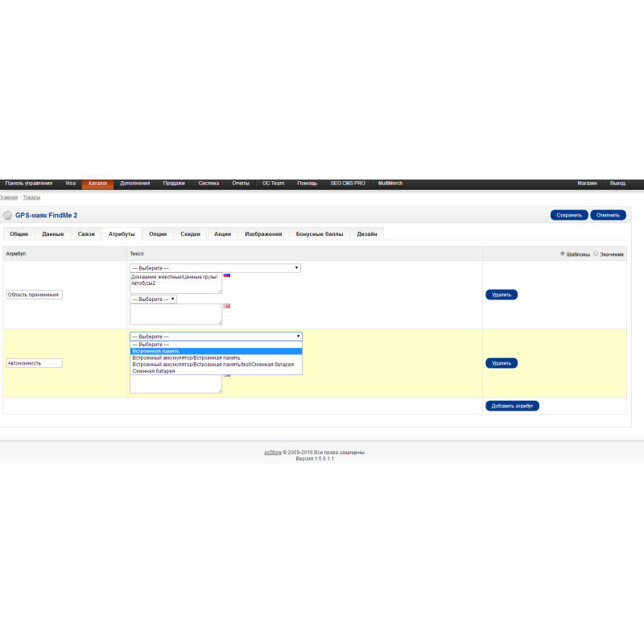This screenshot has height=644, width=644.
Task: Select the Шаблоны radio button
Action: tap(563, 254)
